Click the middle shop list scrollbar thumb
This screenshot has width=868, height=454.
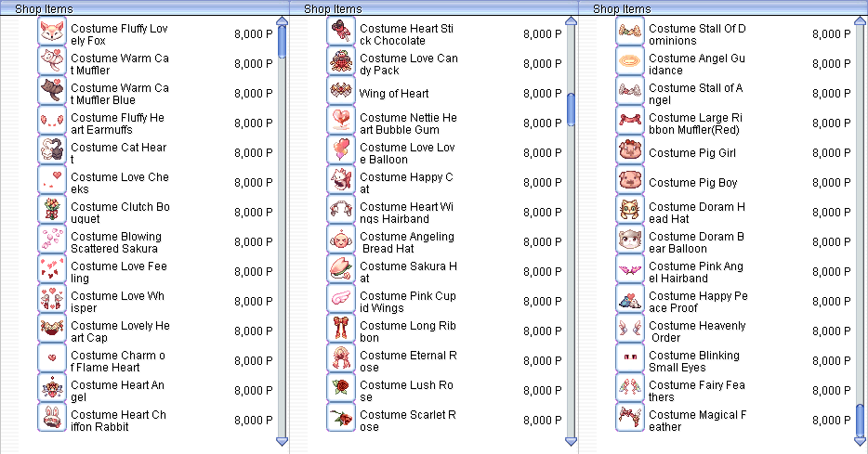coord(571,109)
